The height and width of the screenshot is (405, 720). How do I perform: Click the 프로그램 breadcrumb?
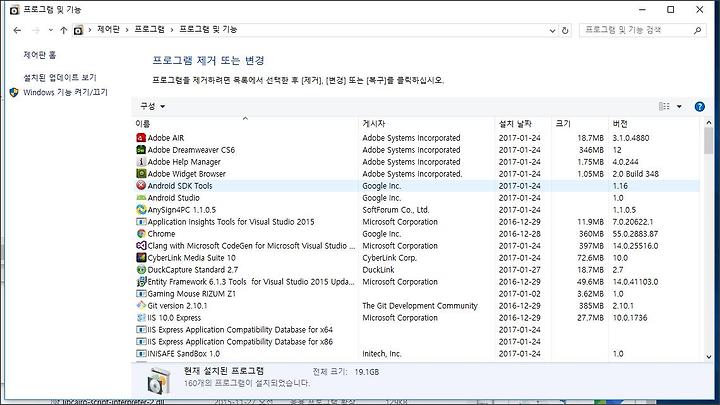(149, 29)
